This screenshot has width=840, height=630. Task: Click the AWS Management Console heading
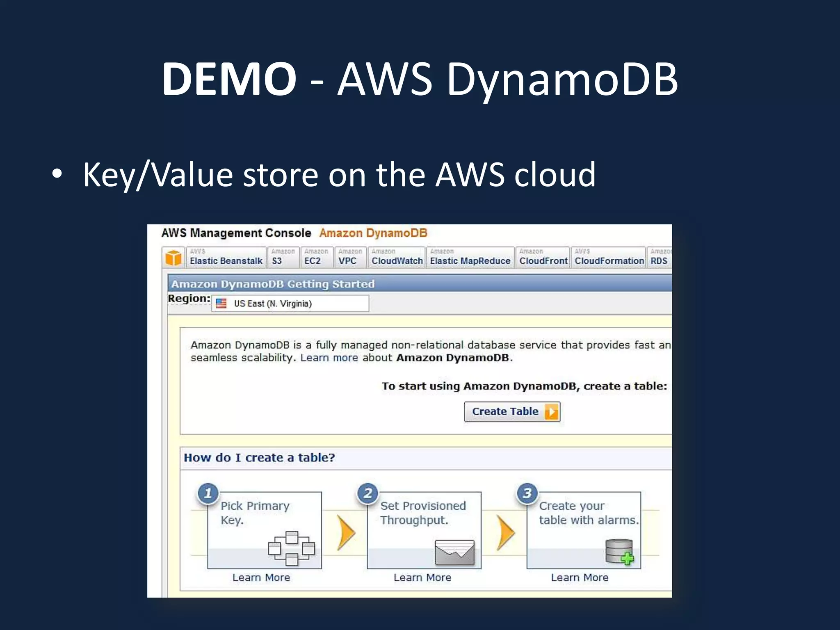tap(236, 233)
